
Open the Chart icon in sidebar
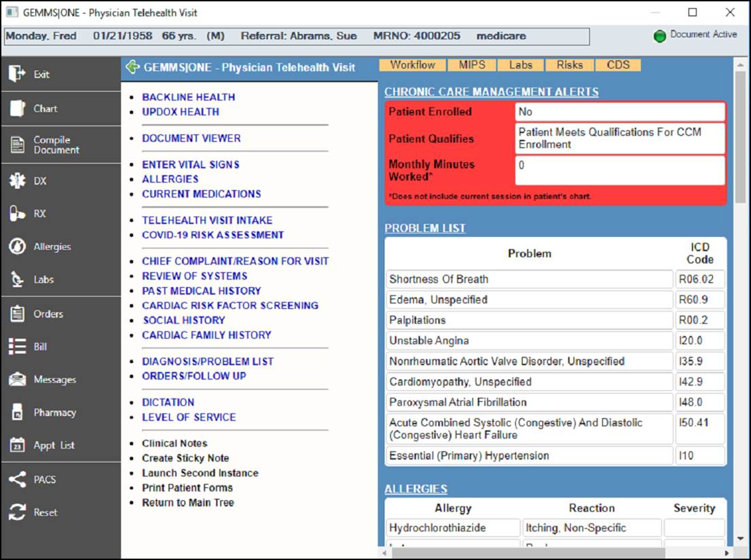18,109
